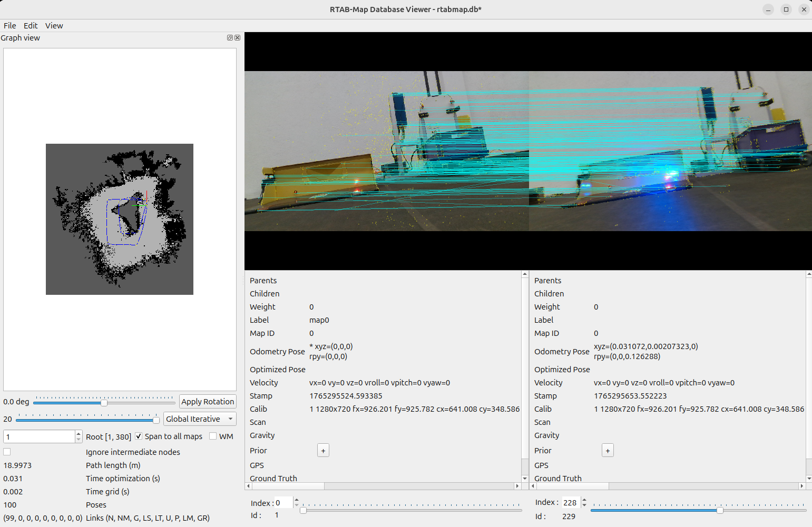The width and height of the screenshot is (812, 527).
Task: Click the root node ID input field
Action: pyautogui.click(x=39, y=436)
